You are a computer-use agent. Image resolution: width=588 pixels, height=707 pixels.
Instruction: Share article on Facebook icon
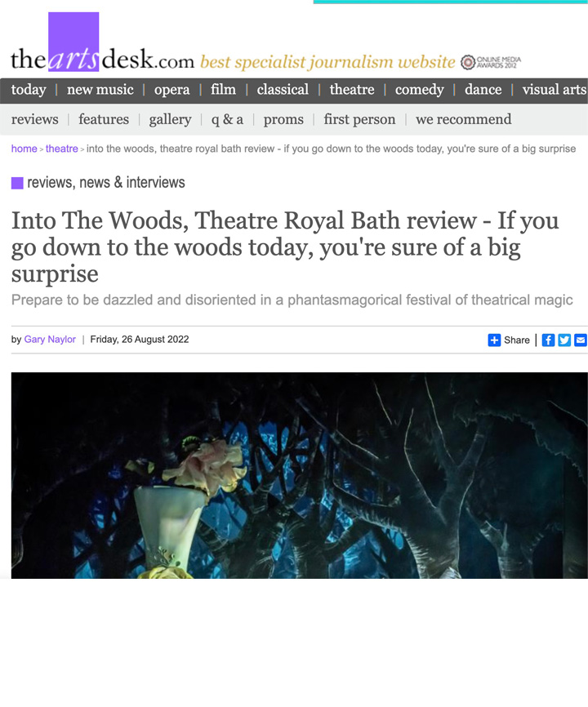click(x=548, y=340)
